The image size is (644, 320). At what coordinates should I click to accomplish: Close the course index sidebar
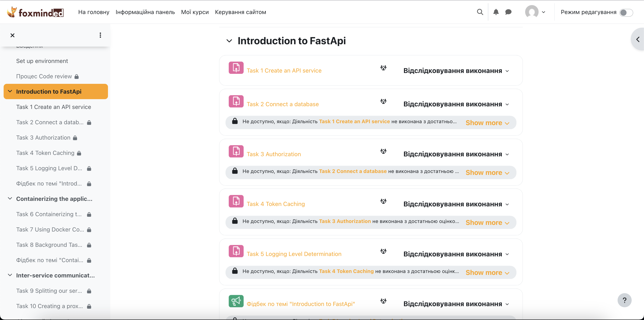[x=13, y=35]
